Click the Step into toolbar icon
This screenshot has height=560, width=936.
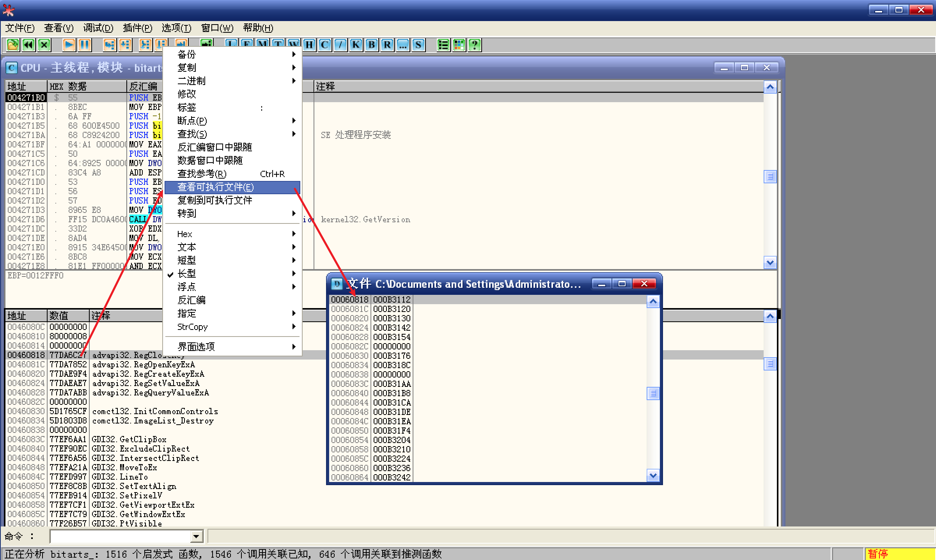click(110, 45)
